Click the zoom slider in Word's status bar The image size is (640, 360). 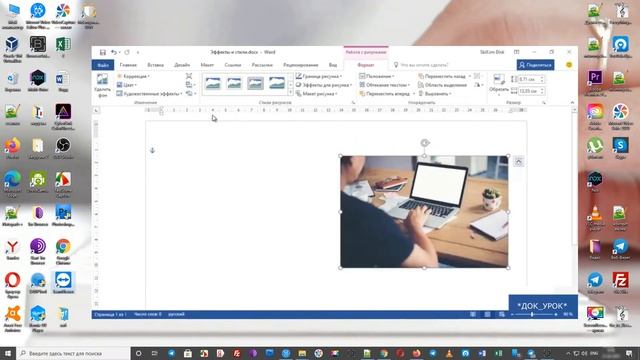click(x=532, y=314)
